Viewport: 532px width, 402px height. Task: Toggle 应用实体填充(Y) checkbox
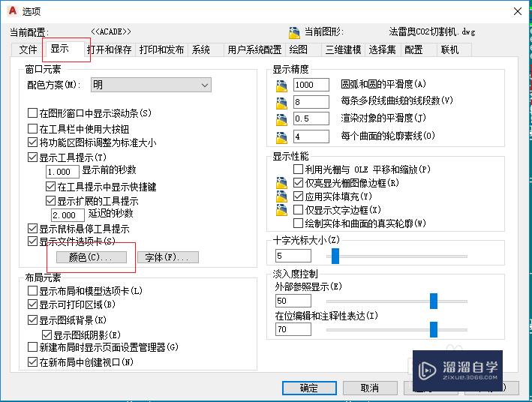pos(298,196)
